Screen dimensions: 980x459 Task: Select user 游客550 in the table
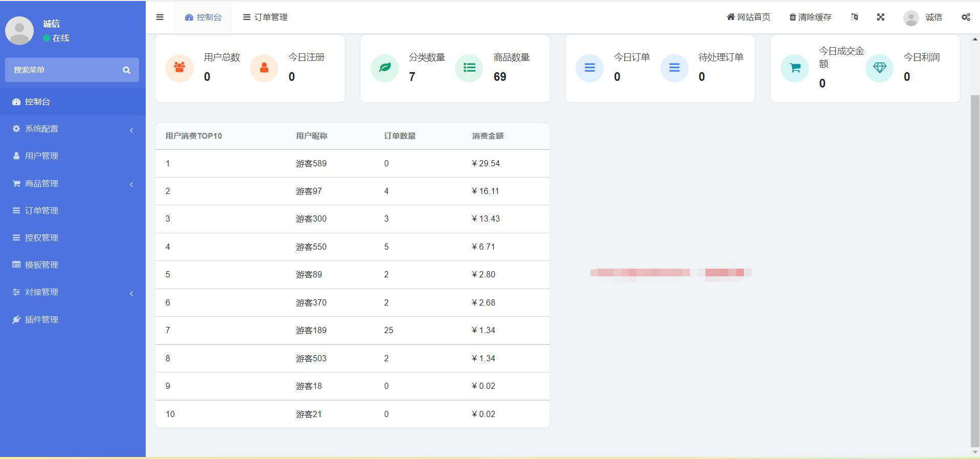click(311, 247)
